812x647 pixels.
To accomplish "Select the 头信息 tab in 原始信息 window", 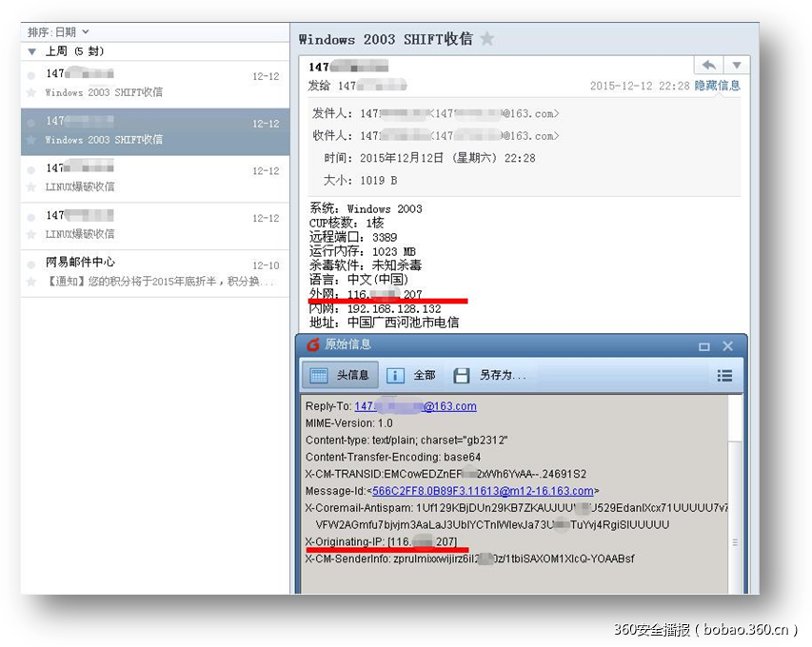I will (340, 375).
